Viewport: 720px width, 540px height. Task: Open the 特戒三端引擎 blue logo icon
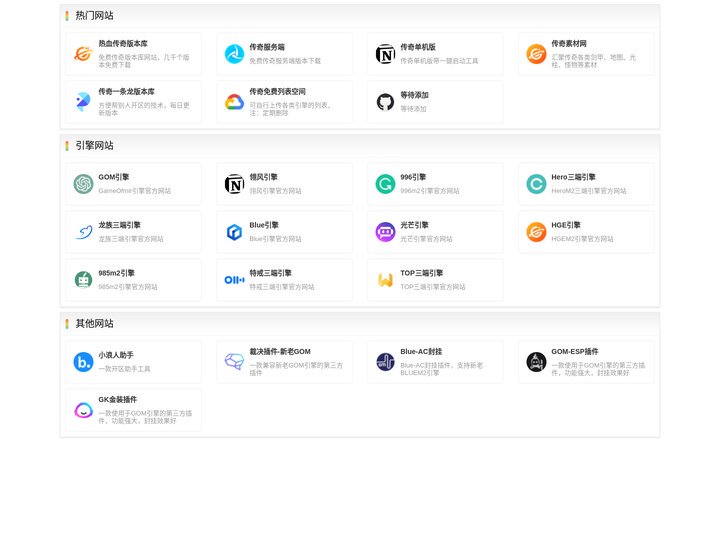click(234, 280)
